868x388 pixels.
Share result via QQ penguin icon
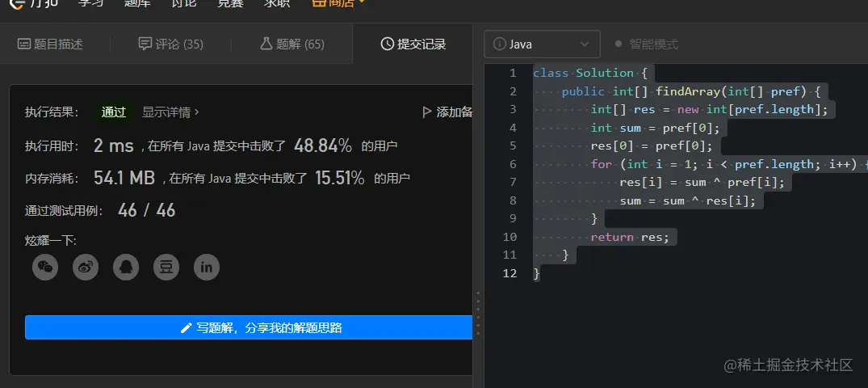(126, 268)
